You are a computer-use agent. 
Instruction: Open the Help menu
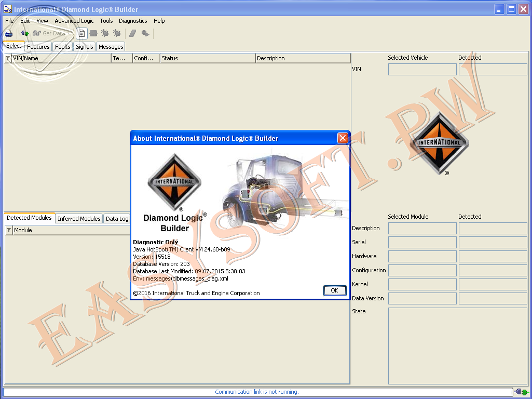(x=159, y=21)
